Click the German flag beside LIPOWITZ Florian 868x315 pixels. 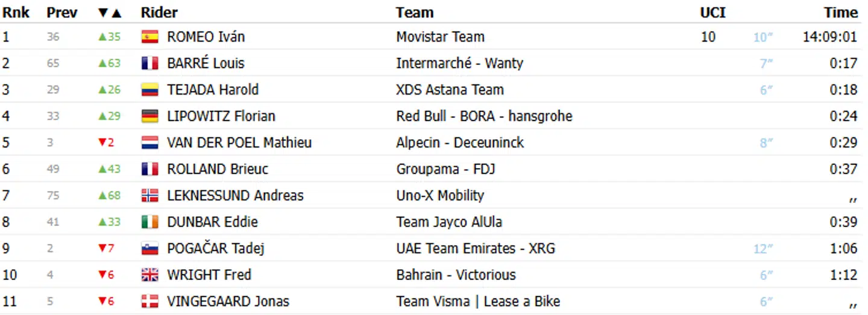(x=149, y=116)
